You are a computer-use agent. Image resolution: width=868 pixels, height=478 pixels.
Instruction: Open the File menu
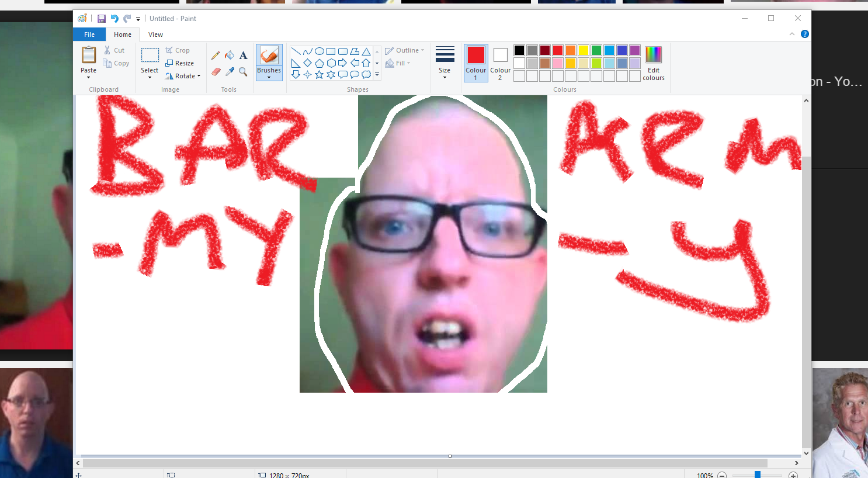89,34
